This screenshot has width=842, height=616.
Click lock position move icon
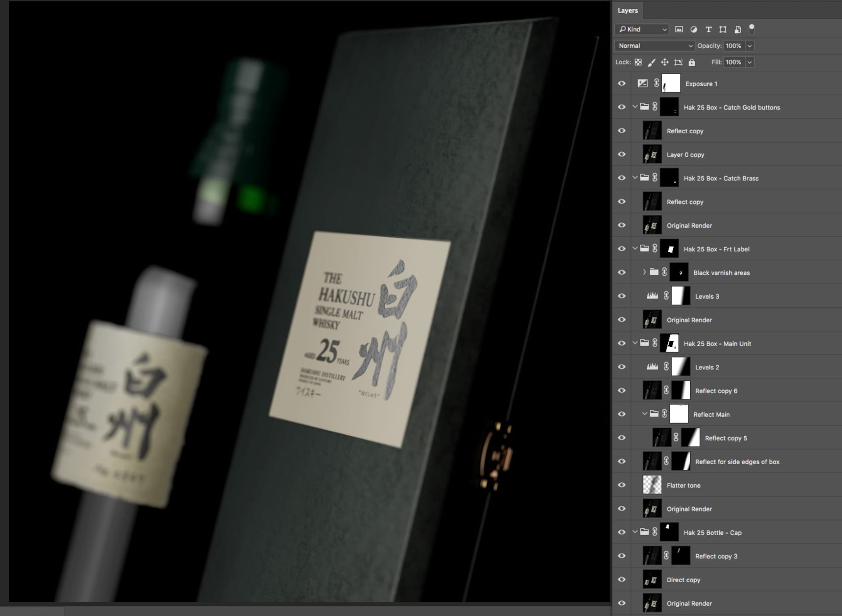665,62
